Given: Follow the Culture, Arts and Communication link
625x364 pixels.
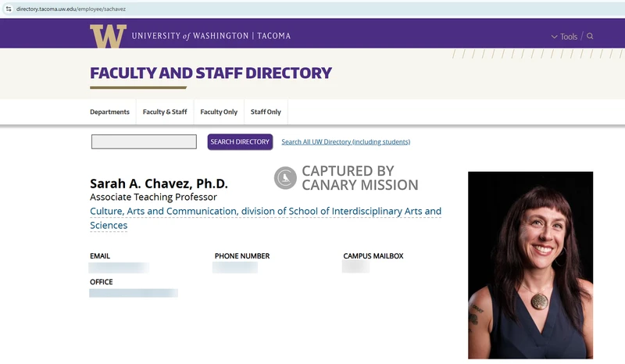Looking at the screenshot, I should tap(266, 212).
